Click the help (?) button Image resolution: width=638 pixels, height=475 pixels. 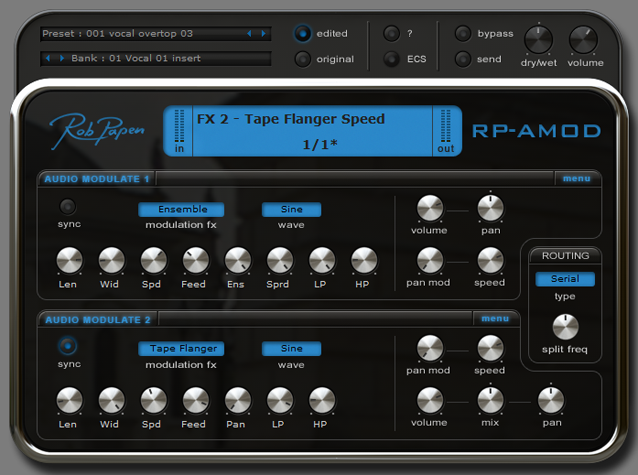tap(392, 33)
